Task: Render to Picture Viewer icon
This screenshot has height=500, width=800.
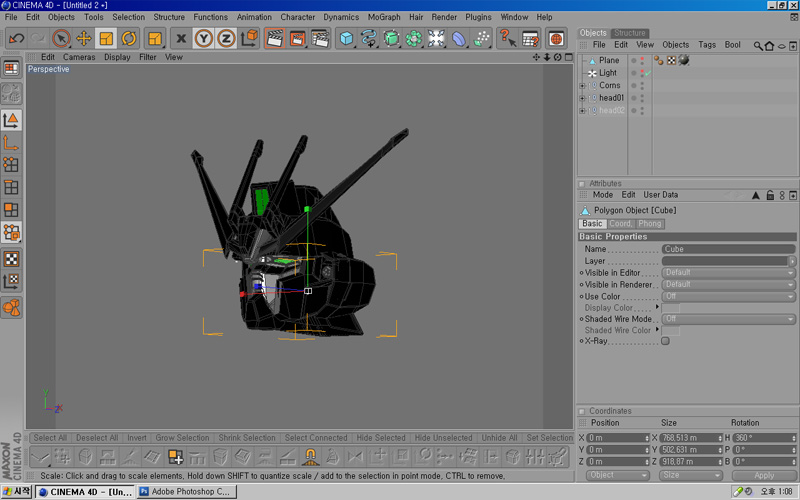Action: (297, 38)
